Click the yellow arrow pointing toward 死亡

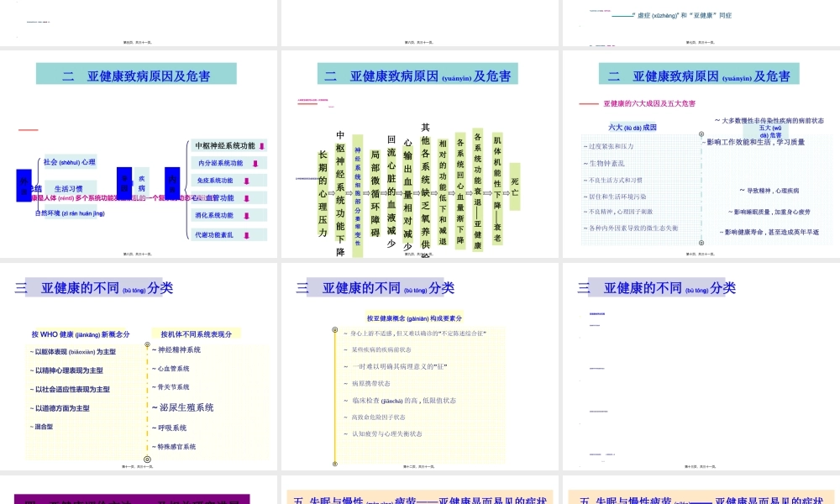pos(506,192)
